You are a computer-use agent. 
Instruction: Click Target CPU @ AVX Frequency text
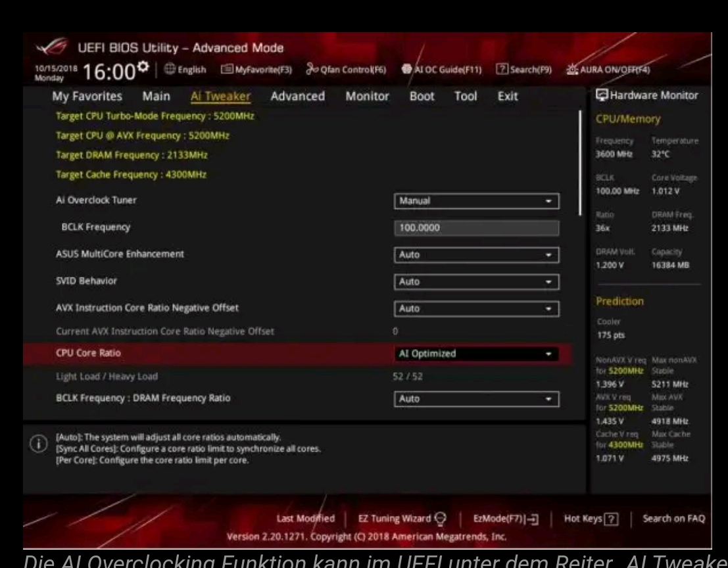[x=143, y=135]
